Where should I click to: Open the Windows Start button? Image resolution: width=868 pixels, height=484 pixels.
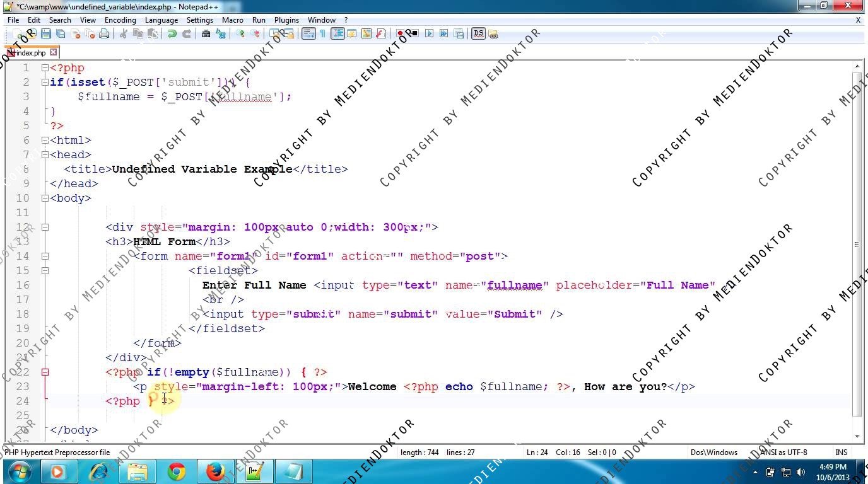(x=20, y=471)
